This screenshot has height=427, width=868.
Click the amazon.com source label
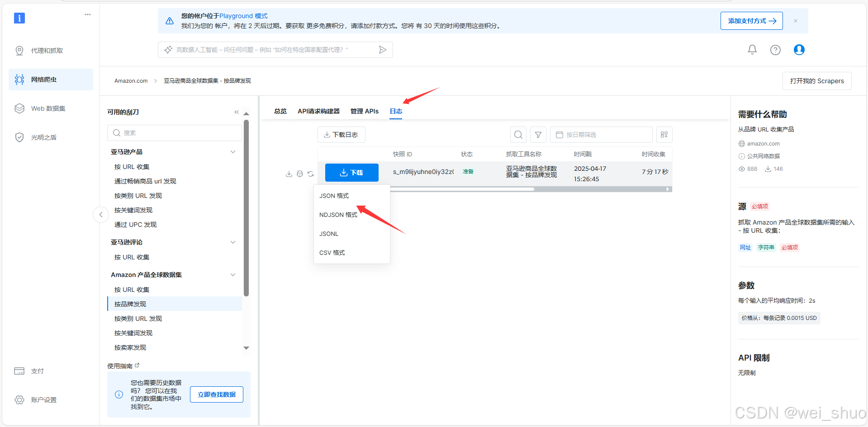[x=763, y=144]
